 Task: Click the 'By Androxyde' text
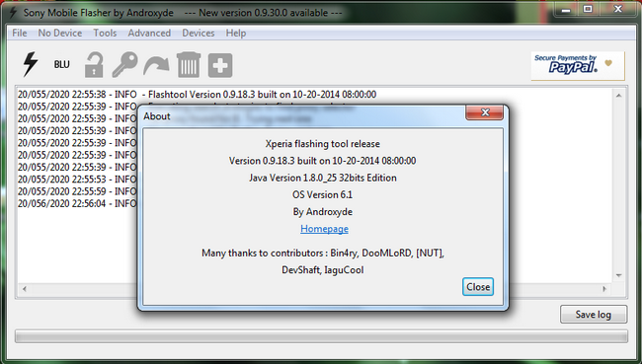[x=323, y=212]
